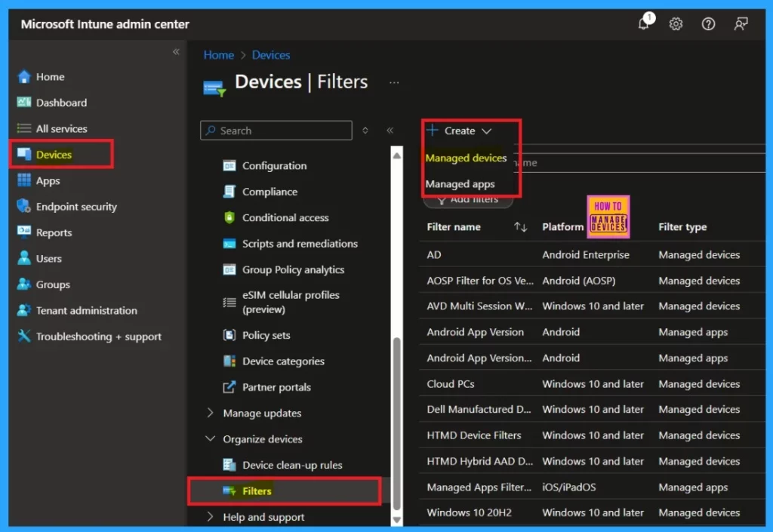Click the Compliance icon in device menu

(229, 192)
